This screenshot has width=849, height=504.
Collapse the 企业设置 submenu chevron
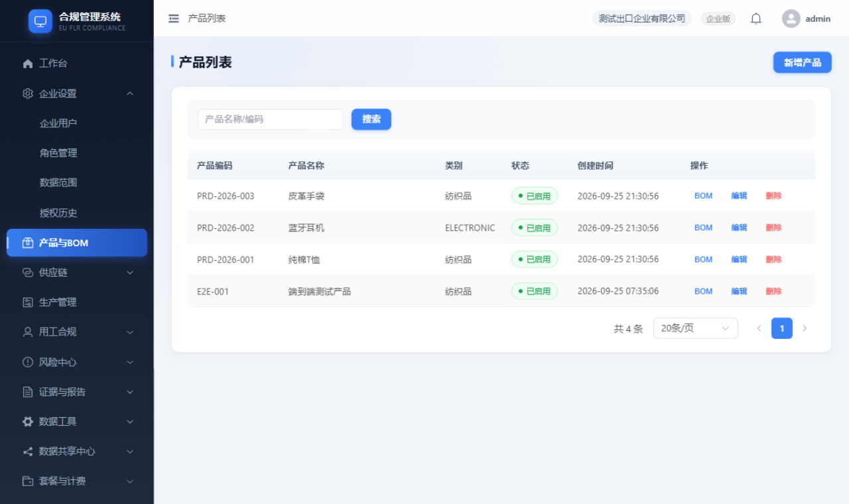(x=130, y=94)
